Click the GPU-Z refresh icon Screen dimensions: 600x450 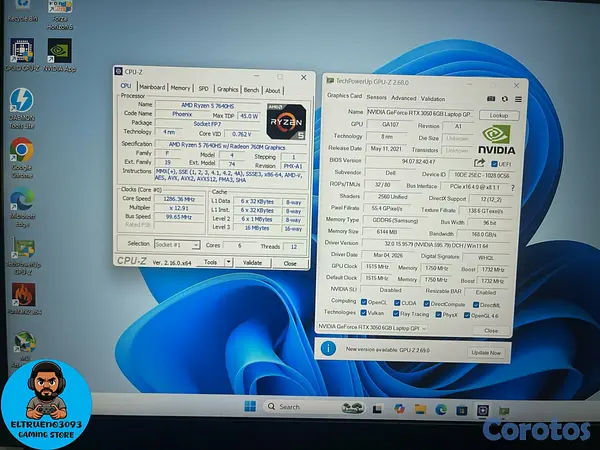click(505, 99)
